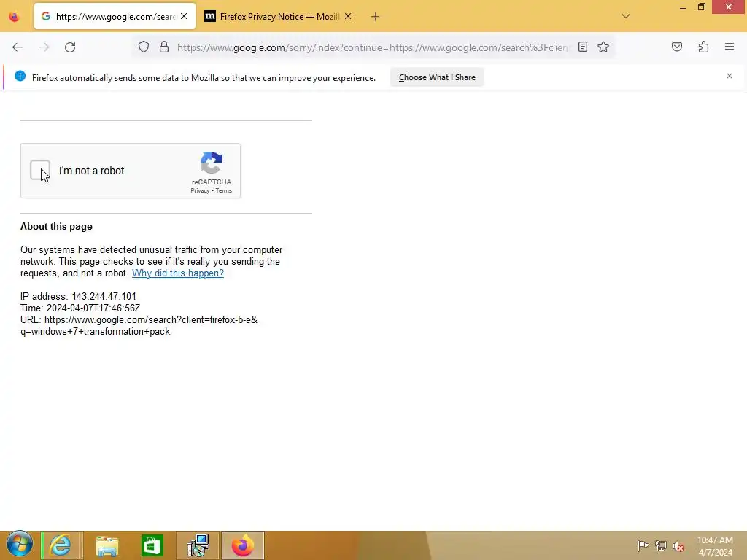Reload the current page
Screen dimensions: 747x560
point(70,47)
